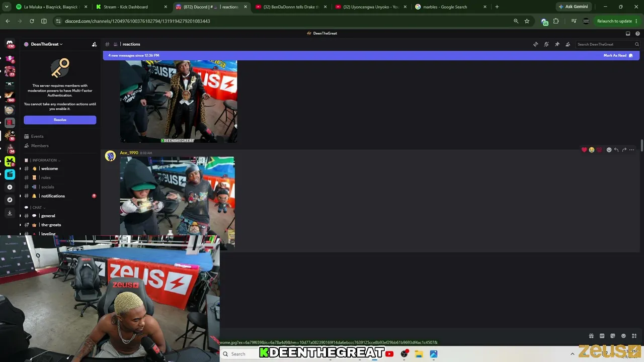This screenshot has height=362, width=644.
Task: Click the Ask Gemini button
Action: (573, 7)
